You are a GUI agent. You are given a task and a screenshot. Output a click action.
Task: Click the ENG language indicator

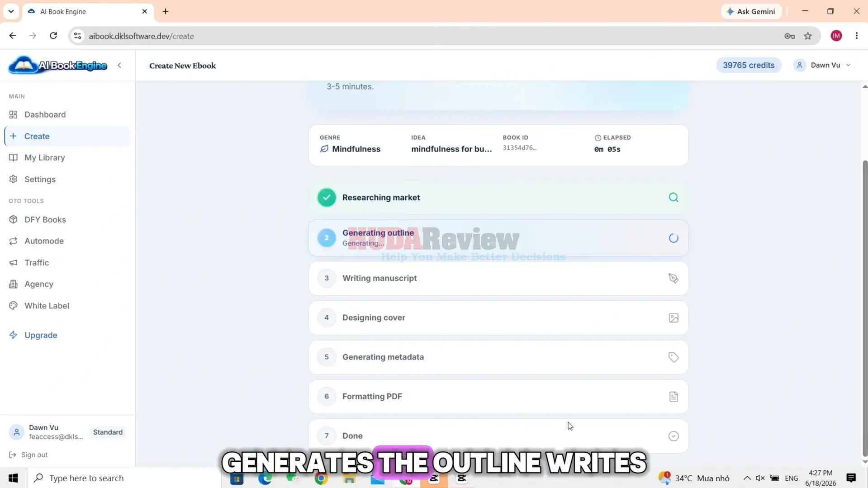coord(791,478)
